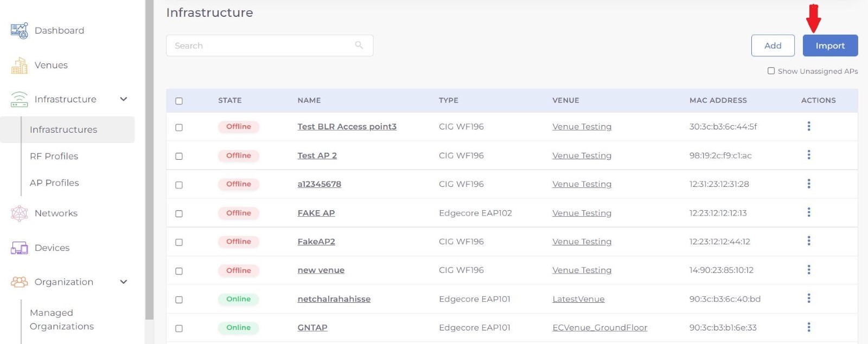Open the RF Profiles submenu item
The width and height of the screenshot is (868, 344).
(x=54, y=156)
